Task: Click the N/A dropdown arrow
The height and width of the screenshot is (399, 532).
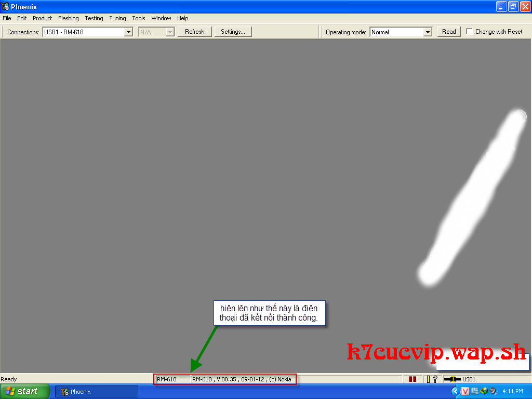Action: point(169,32)
